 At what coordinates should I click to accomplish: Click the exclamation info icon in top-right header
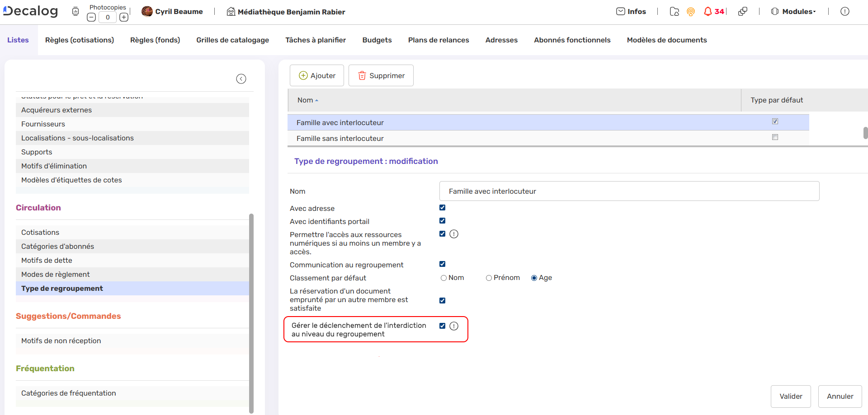(844, 12)
